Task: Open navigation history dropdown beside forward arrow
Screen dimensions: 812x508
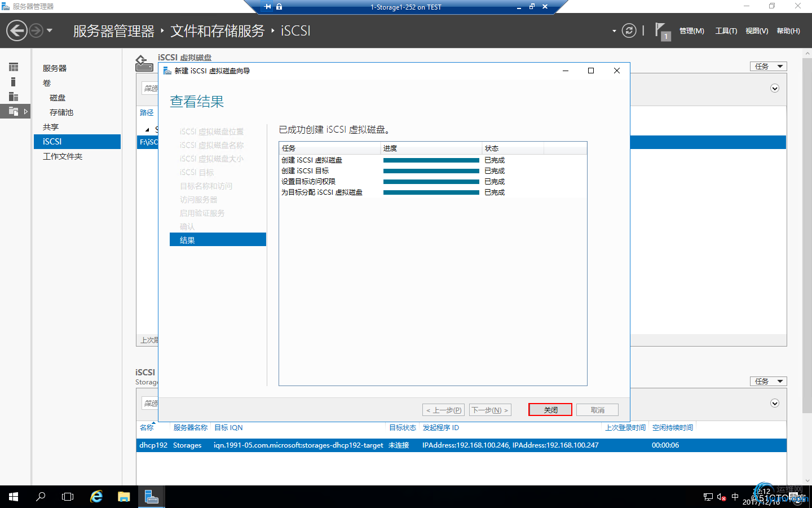Action: pyautogui.click(x=50, y=30)
